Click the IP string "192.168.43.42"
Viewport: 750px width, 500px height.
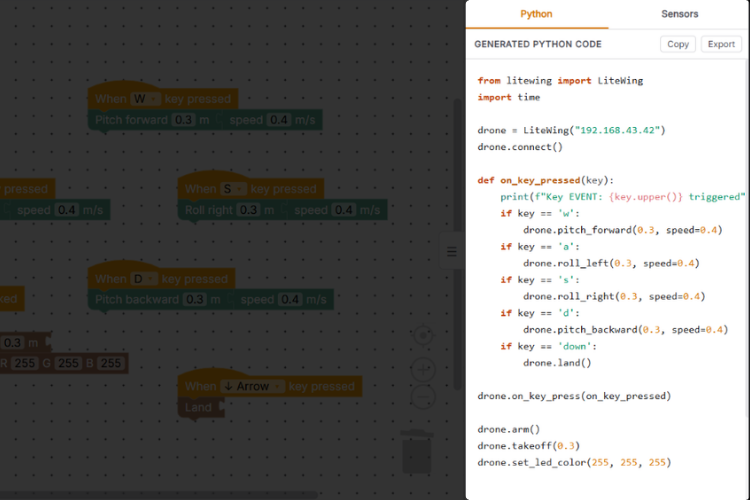click(x=617, y=130)
